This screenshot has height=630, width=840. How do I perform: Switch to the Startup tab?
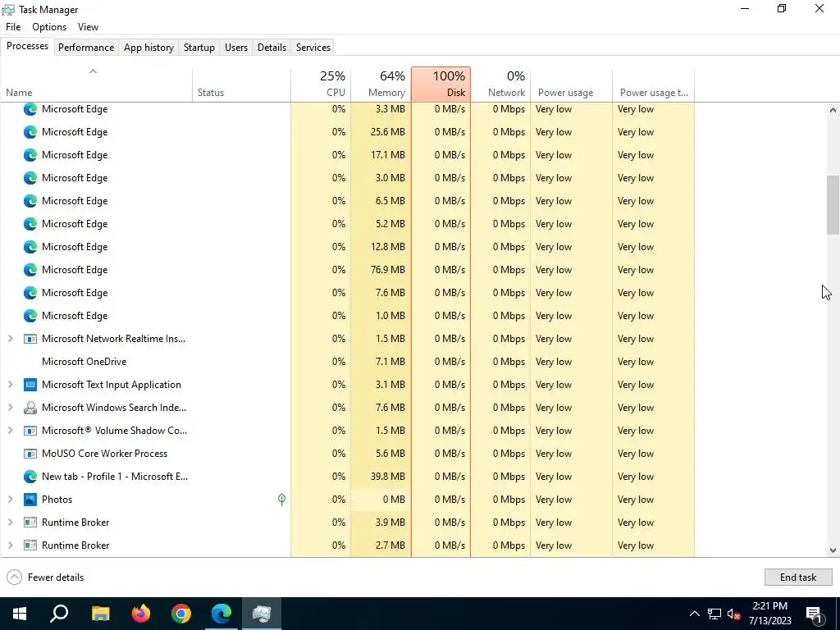[199, 47]
